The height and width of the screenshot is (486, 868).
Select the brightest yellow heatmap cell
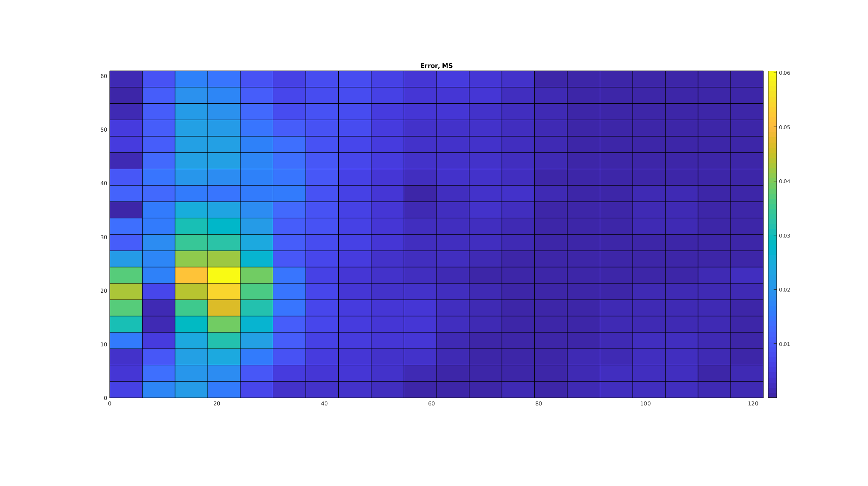click(x=224, y=275)
